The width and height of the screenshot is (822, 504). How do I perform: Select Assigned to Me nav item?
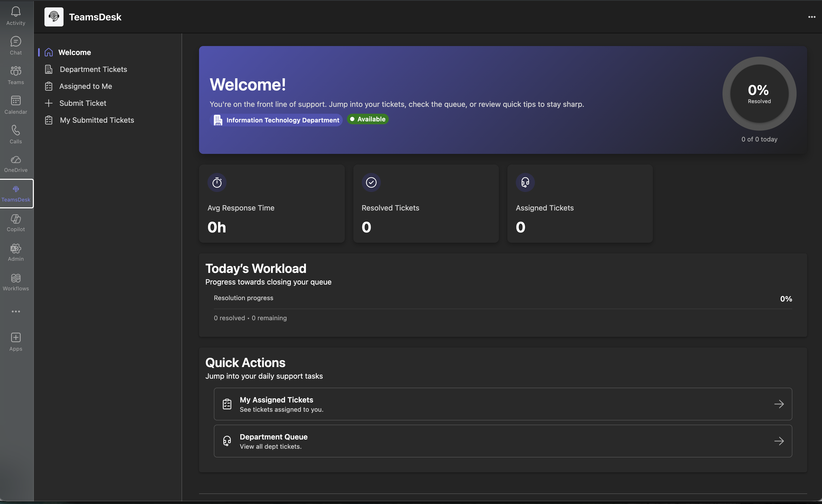click(x=85, y=86)
